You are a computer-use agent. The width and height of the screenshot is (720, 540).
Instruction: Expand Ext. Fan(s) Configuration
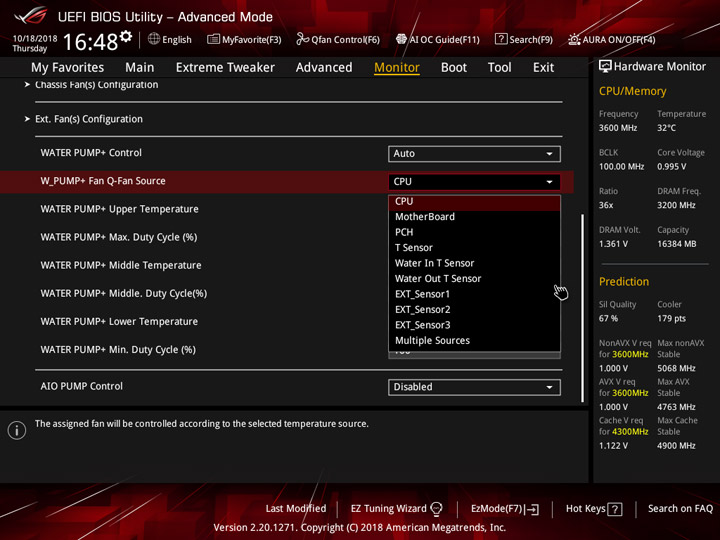tap(89, 119)
